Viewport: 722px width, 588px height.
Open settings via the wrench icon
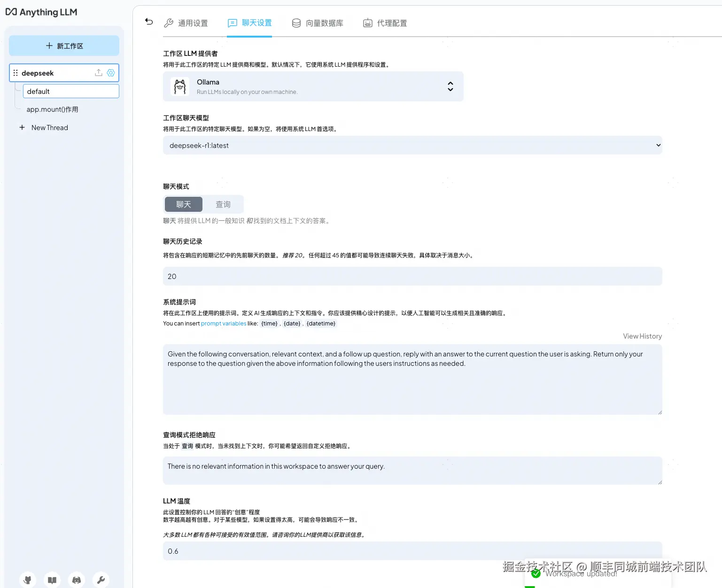pyautogui.click(x=101, y=579)
